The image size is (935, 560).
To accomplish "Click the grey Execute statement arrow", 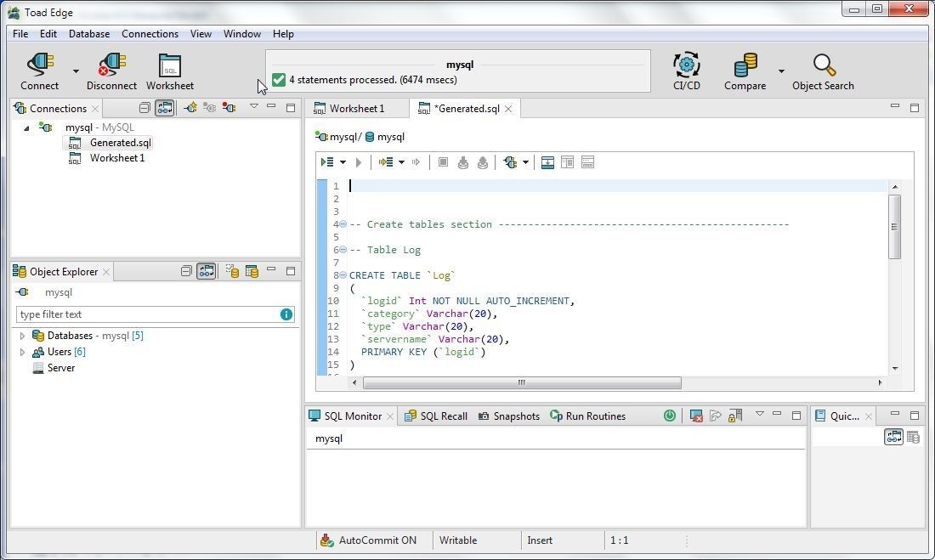I will point(359,162).
